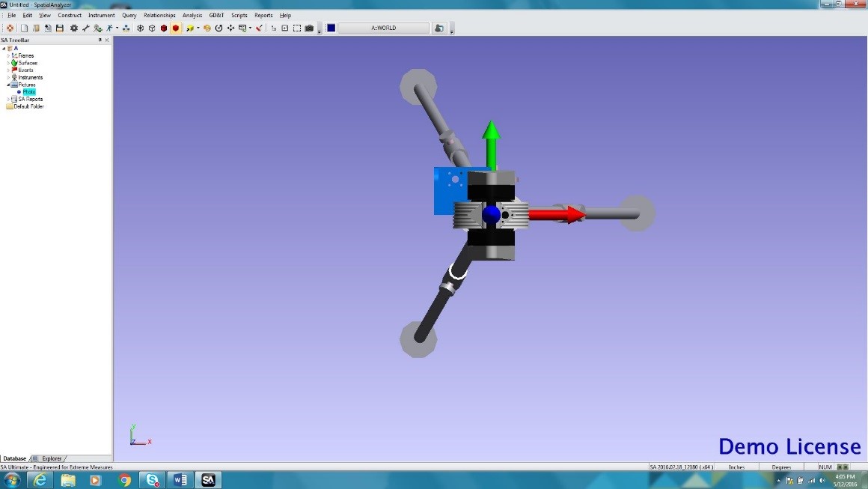Select the rectangular selection marquee toolbar icon
The image size is (868, 489).
296,28
